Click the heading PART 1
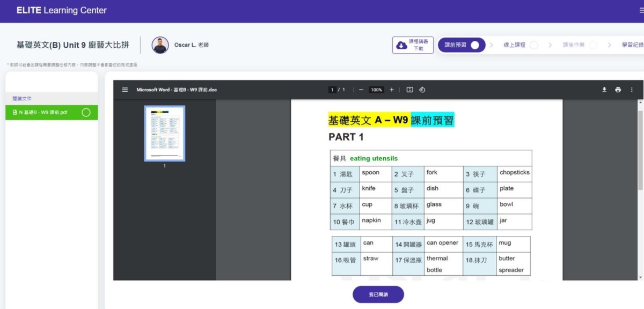The image size is (644, 309). click(x=346, y=137)
